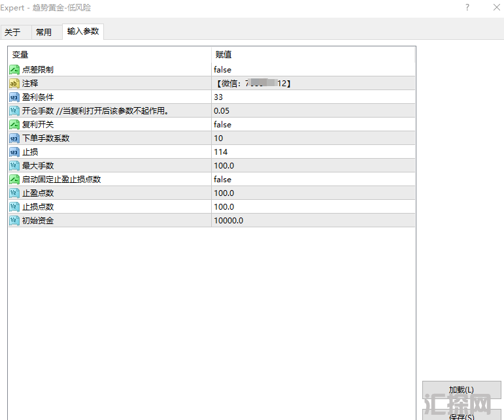504x420 pixels.
Task: Click the integer icon beside 下单手数系数
Action: tap(14, 138)
